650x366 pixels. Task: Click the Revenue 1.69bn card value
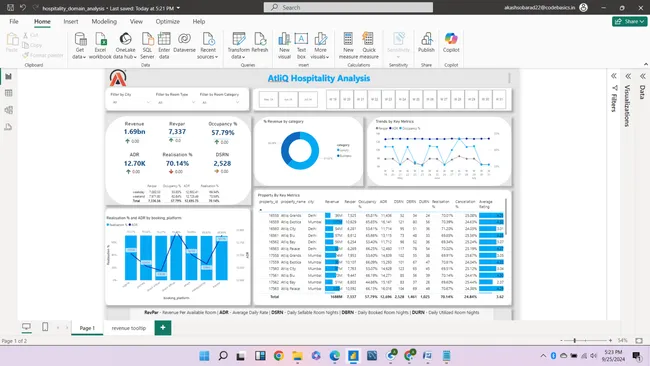[134, 132]
